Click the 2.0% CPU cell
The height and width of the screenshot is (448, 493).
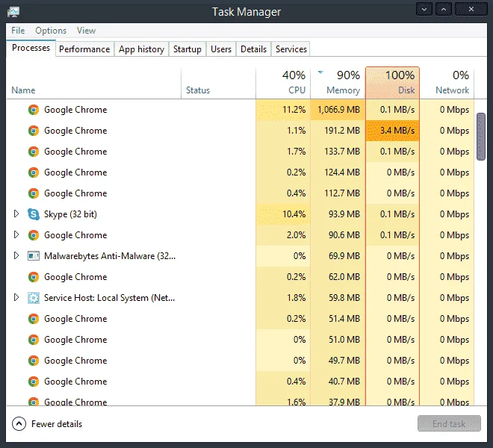pyautogui.click(x=283, y=235)
